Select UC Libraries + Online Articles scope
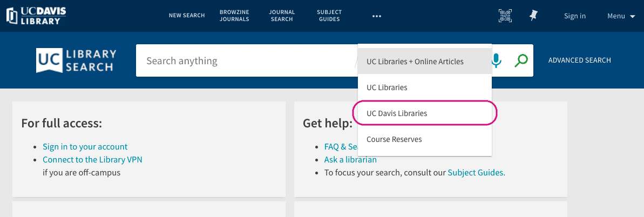644x217 pixels. click(415, 62)
